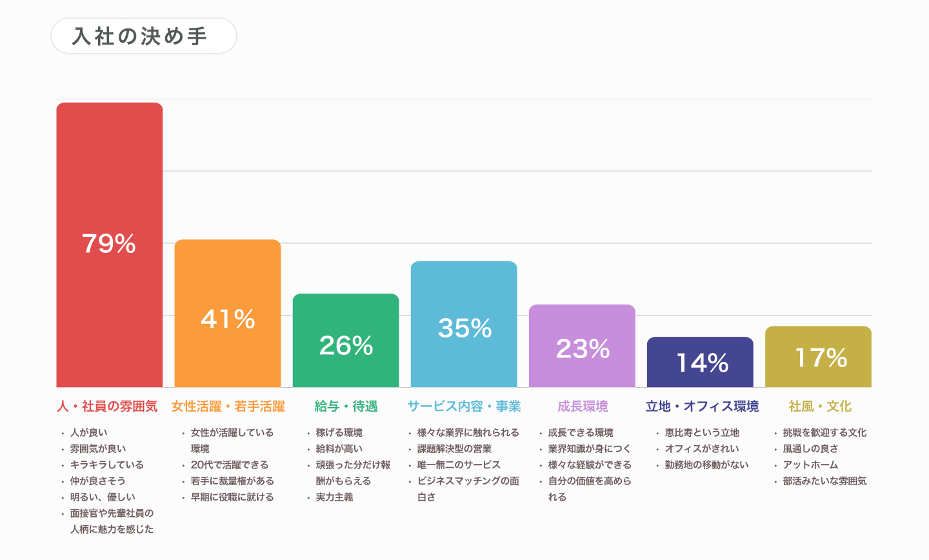Select the サービス内容・事業 category label

tap(464, 406)
